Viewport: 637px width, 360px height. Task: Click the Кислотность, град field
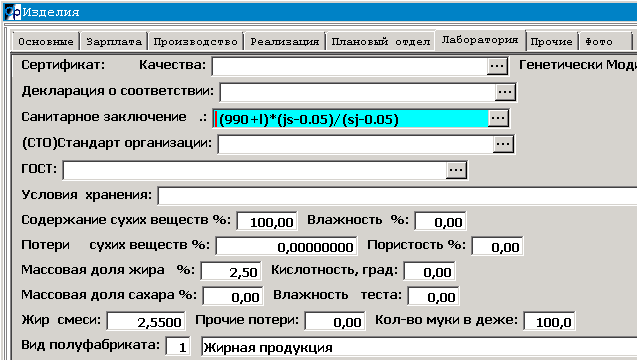(x=429, y=271)
